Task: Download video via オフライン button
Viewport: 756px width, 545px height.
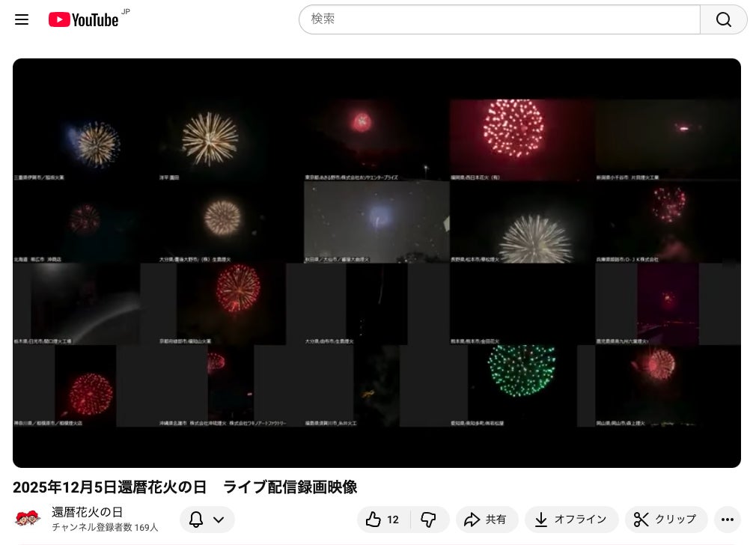Action: coord(571,520)
